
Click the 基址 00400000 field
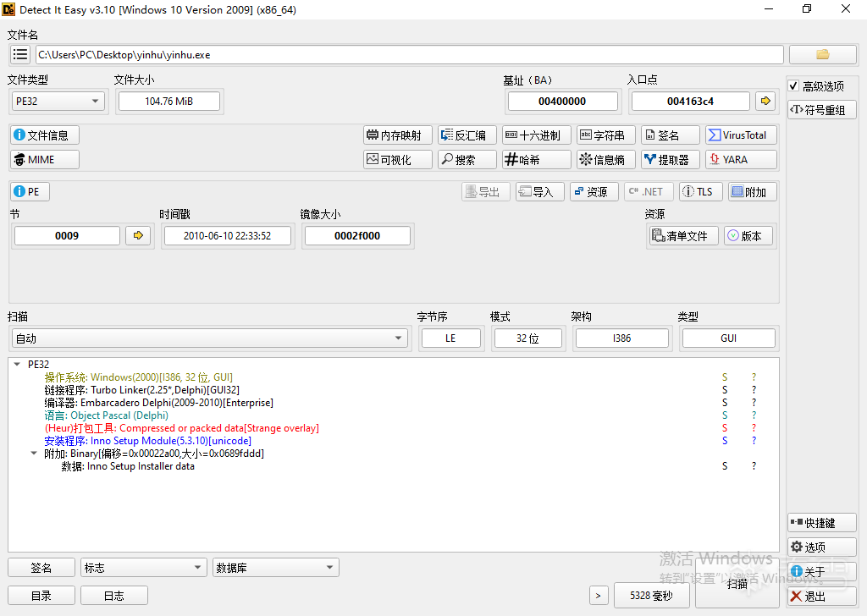(562, 101)
